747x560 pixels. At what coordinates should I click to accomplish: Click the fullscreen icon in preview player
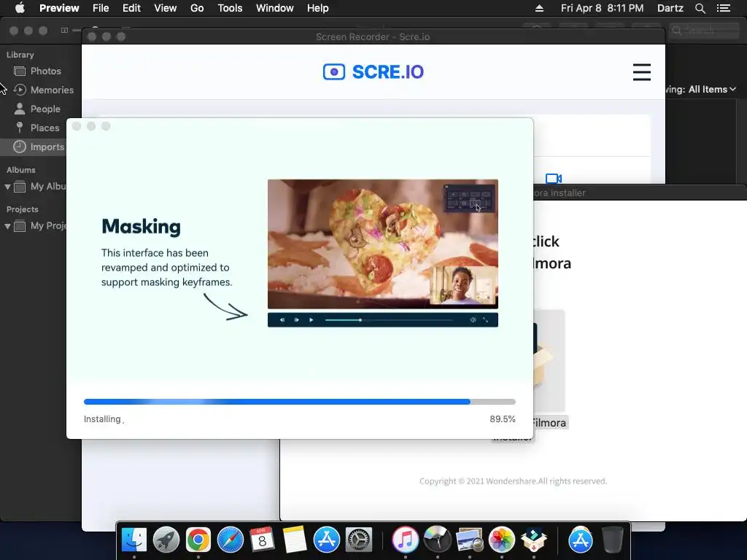click(485, 320)
